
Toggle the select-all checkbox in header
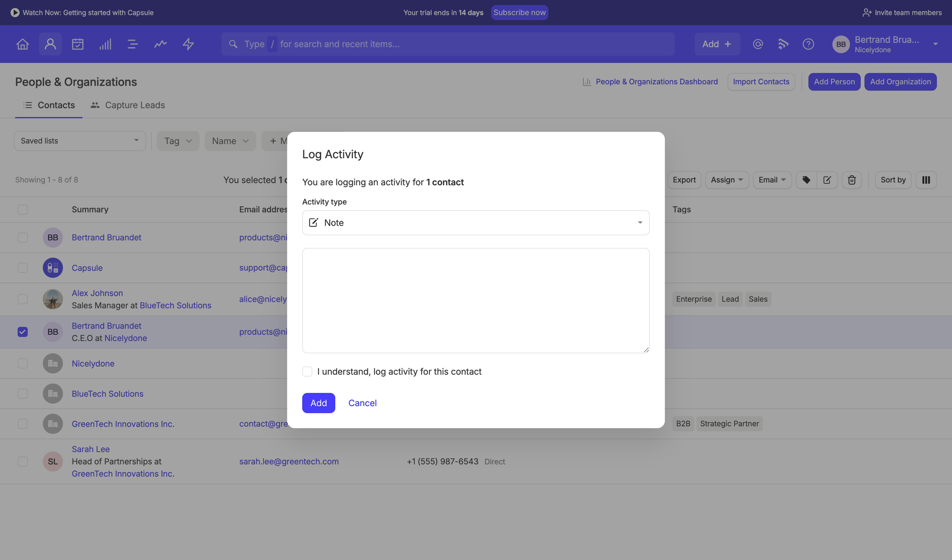pyautogui.click(x=23, y=209)
